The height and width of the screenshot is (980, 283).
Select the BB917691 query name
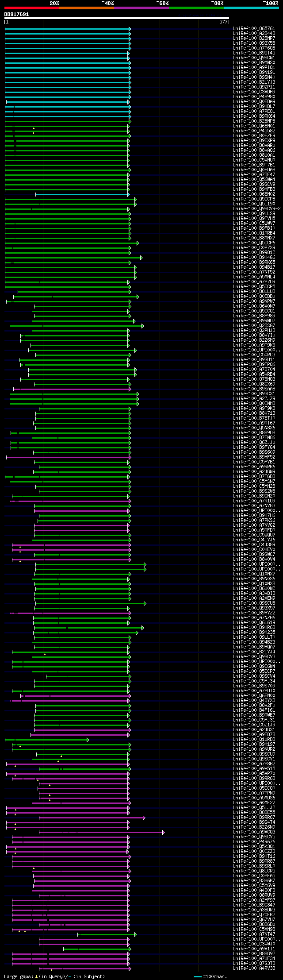coord(16,14)
